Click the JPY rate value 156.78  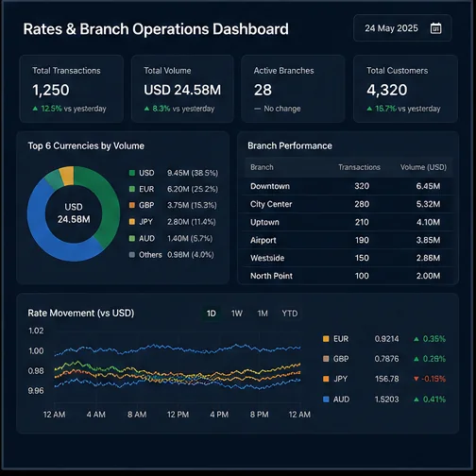(386, 379)
